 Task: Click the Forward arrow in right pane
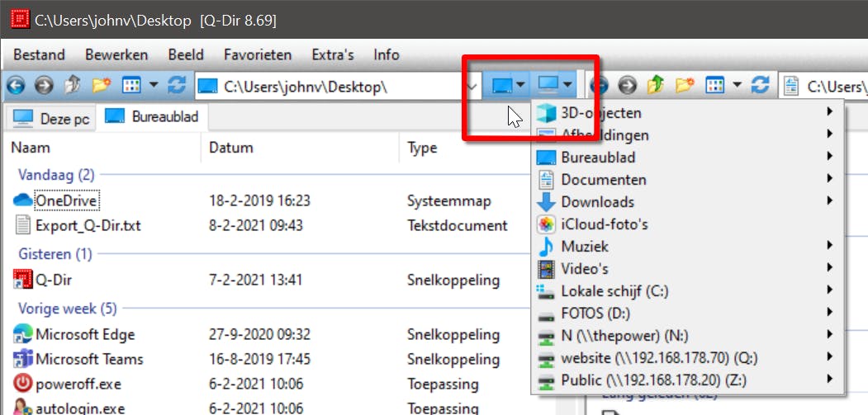click(x=627, y=86)
